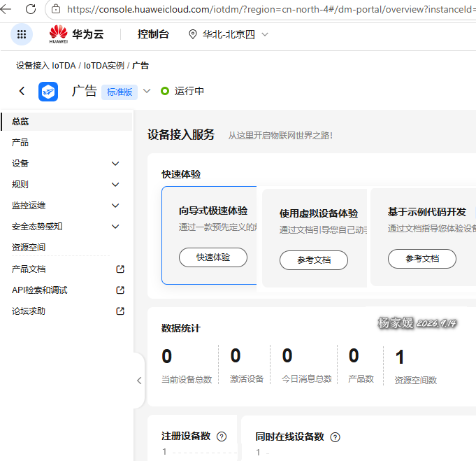The width and height of the screenshot is (476, 461).
Task: Click the lock icon in the address bar
Action: click(55, 9)
